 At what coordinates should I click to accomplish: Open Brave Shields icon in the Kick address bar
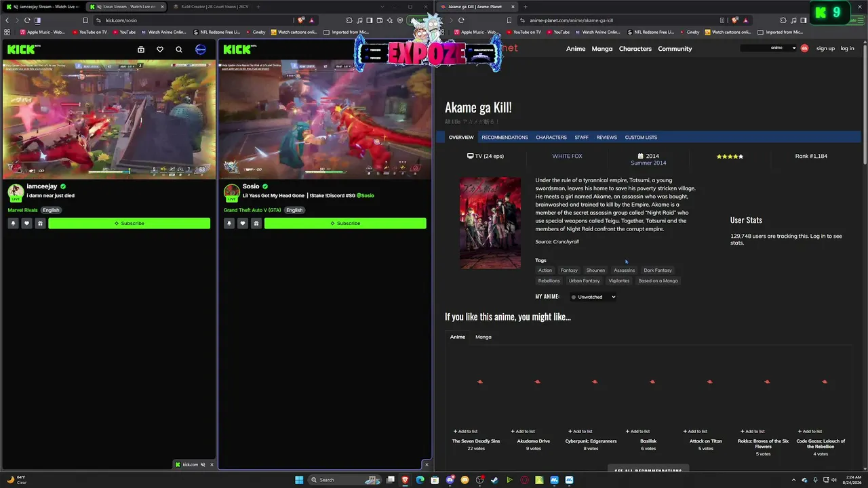pos(301,20)
